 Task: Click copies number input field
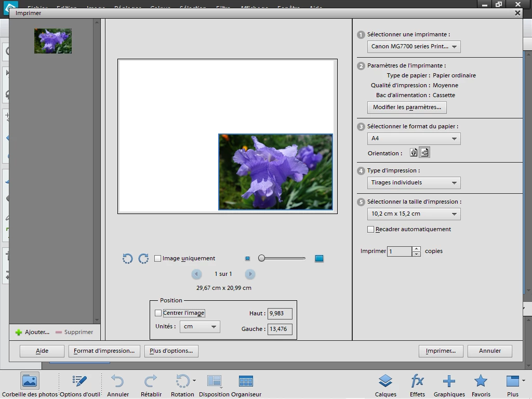(400, 251)
